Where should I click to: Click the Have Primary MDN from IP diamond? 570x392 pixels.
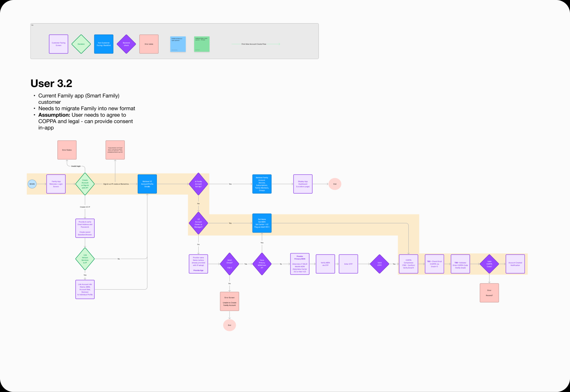coord(262,264)
